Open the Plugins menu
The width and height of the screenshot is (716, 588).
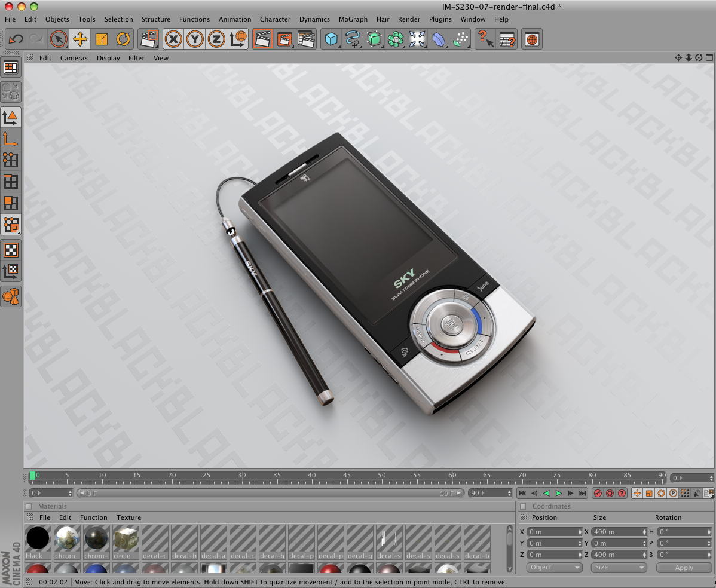click(440, 19)
